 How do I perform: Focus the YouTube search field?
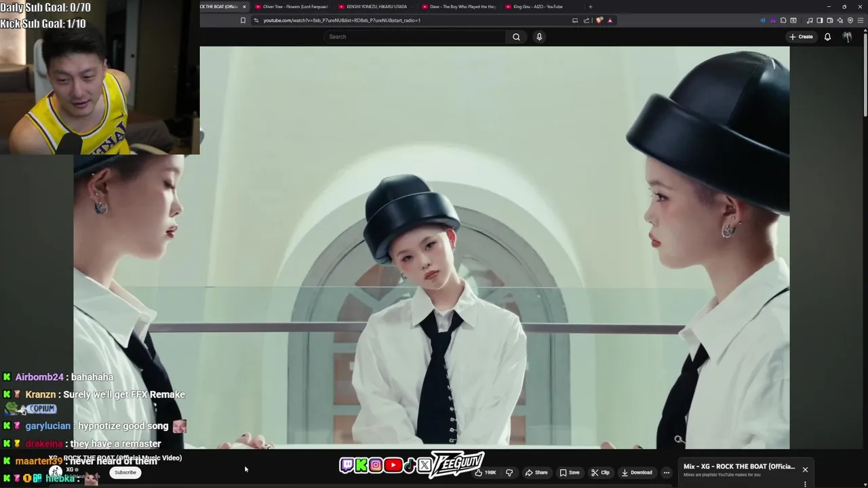click(x=416, y=37)
